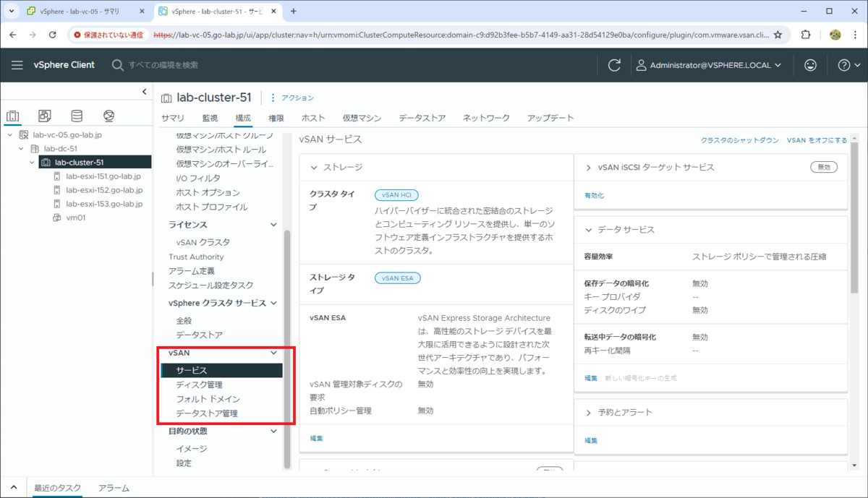The image size is (868, 498).
Task: Open the アラーム bottom tab
Action: tap(114, 488)
